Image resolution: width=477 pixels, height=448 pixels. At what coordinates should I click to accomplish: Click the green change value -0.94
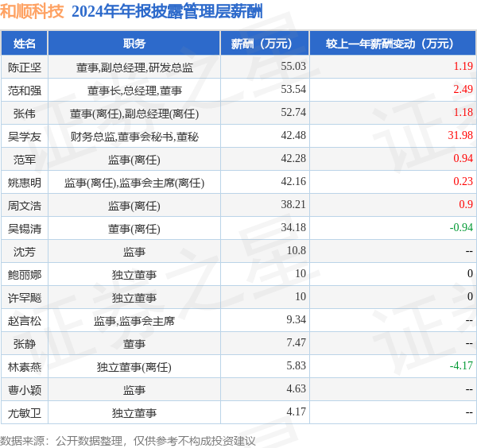461,228
